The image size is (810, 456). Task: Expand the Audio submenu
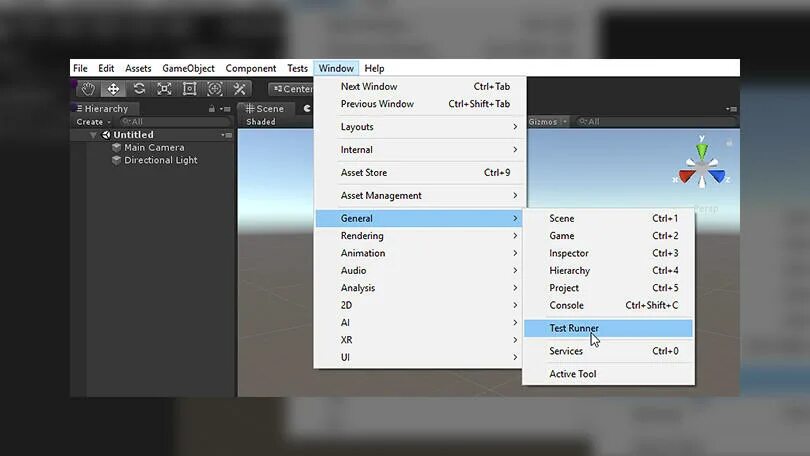(x=419, y=271)
